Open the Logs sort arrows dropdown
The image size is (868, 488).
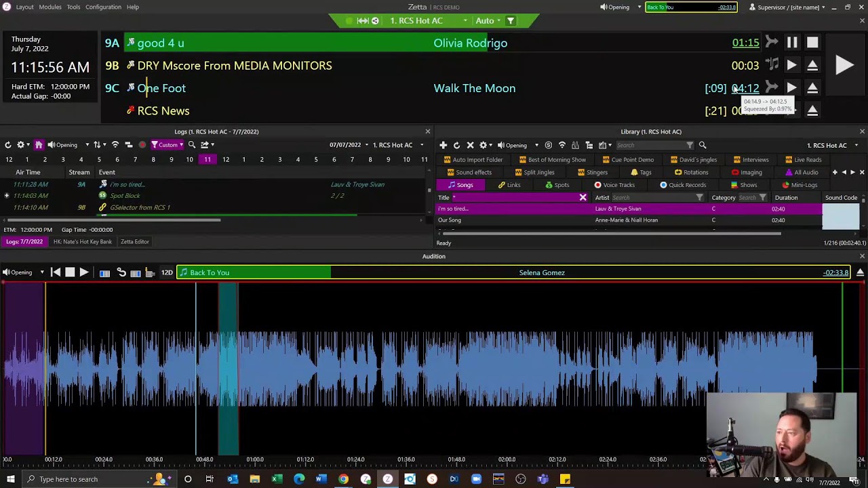tap(99, 145)
